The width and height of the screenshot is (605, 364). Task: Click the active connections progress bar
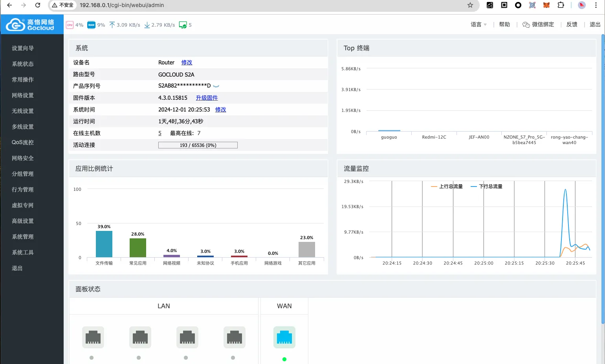tap(198, 145)
